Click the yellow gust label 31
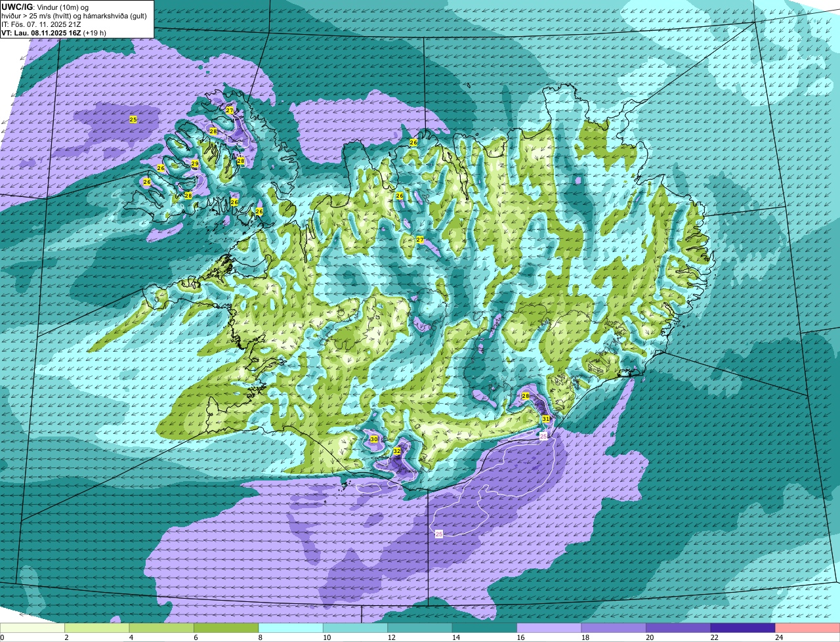Image resolution: width=840 pixels, height=642 pixels. (x=546, y=419)
